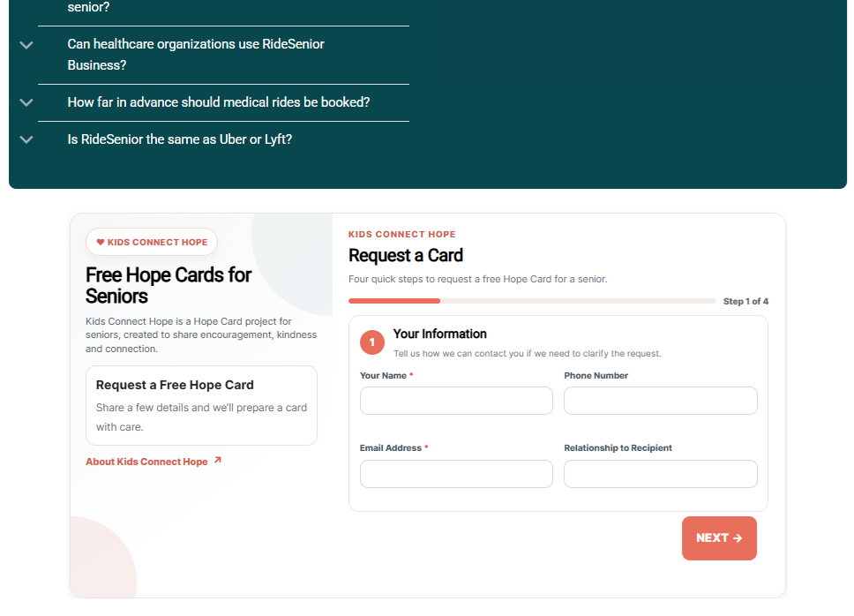This screenshot has height=616, width=854.
Task: Open 'Is RideSenior the same as Uber or Lyft?'
Action: click(x=180, y=139)
